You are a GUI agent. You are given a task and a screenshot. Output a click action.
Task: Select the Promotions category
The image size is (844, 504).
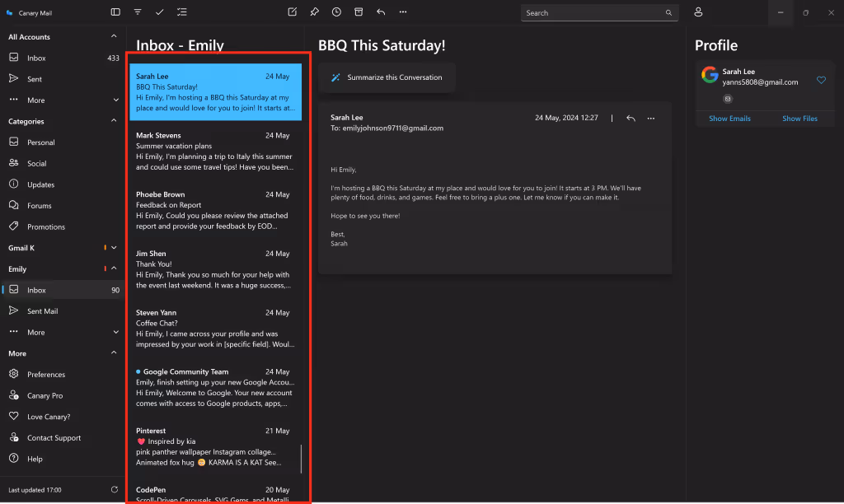point(62,226)
